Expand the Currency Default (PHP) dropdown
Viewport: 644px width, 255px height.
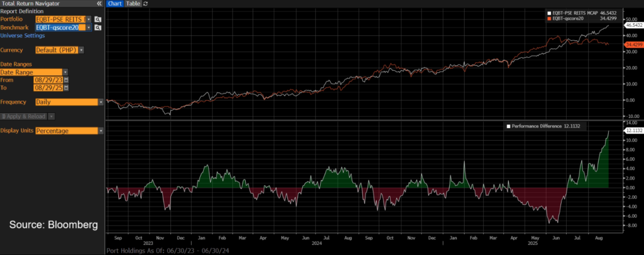point(81,50)
